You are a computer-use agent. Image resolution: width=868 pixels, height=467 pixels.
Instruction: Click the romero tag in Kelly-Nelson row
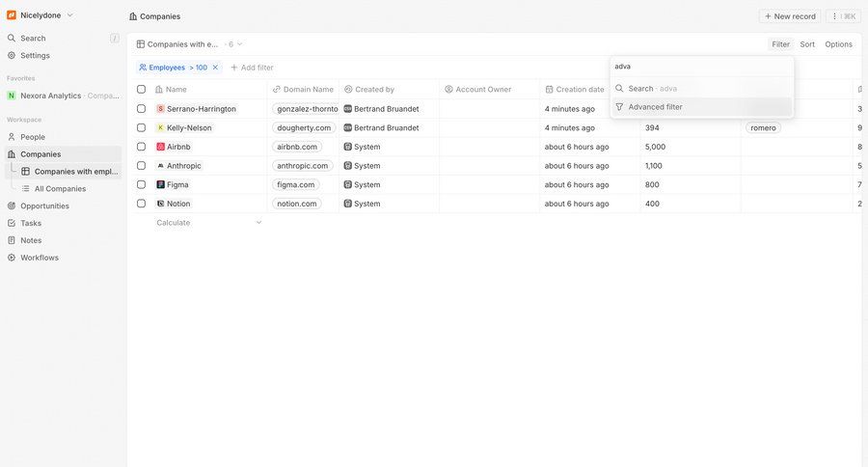(764, 127)
